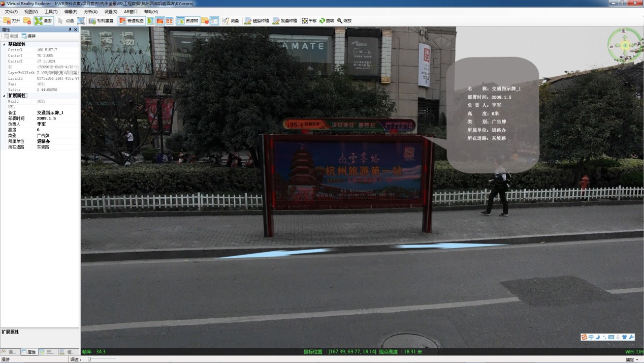Toggle the 漫游 roaming mode button
The height and width of the screenshot is (363, 644).
[x=44, y=21]
